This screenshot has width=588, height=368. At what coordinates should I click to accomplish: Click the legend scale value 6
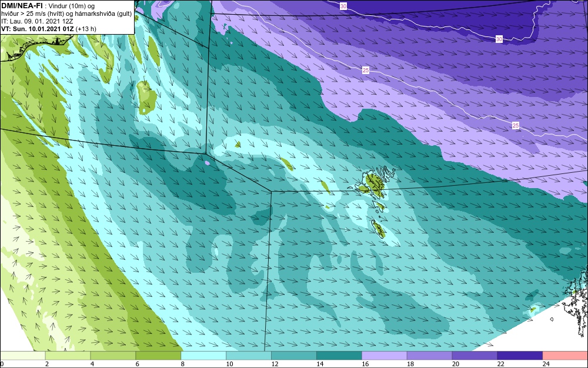pos(137,364)
